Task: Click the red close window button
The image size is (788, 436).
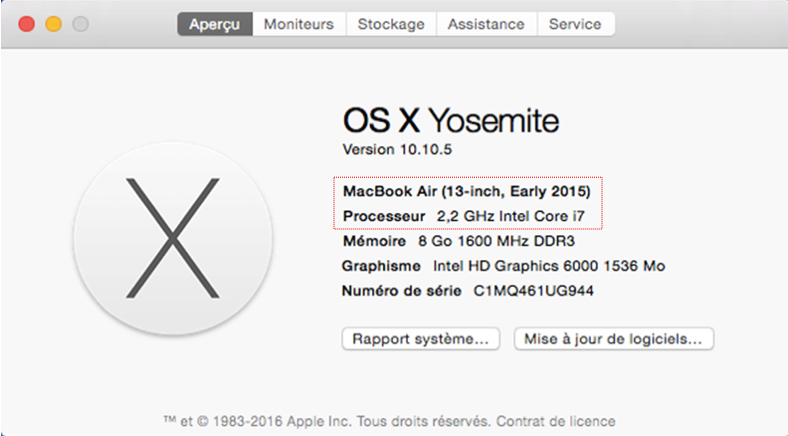Action: click(x=27, y=24)
